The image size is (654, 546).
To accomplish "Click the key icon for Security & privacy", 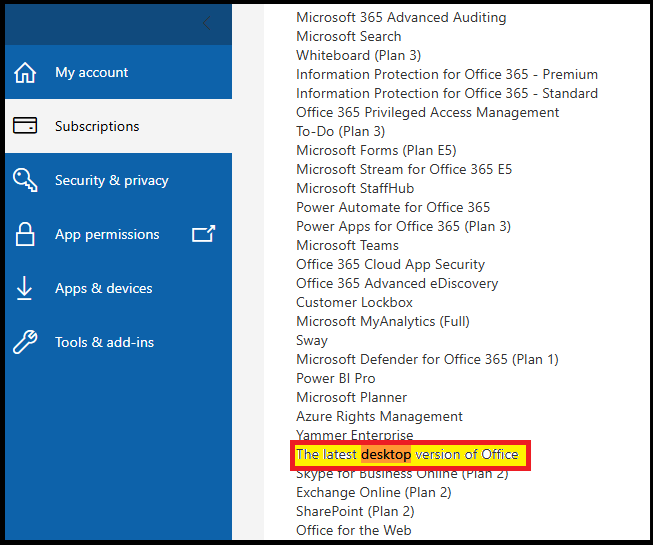I will point(25,180).
